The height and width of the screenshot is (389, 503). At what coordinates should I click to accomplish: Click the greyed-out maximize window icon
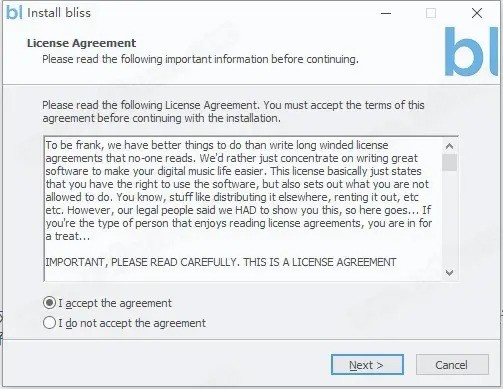[x=431, y=13]
